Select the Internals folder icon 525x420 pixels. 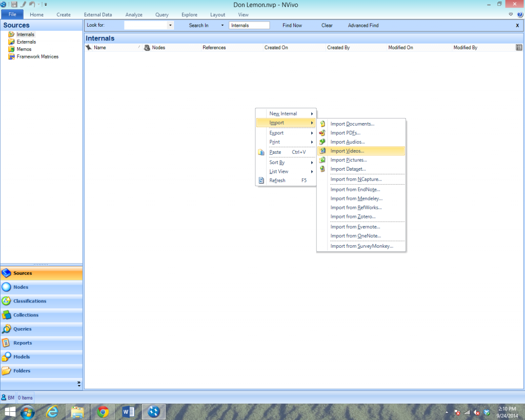click(x=11, y=34)
